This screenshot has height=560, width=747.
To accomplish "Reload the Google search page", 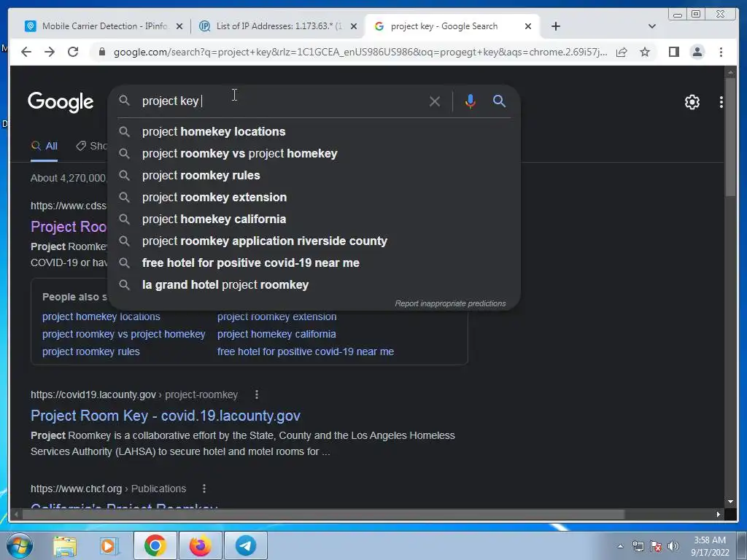I will (x=73, y=52).
